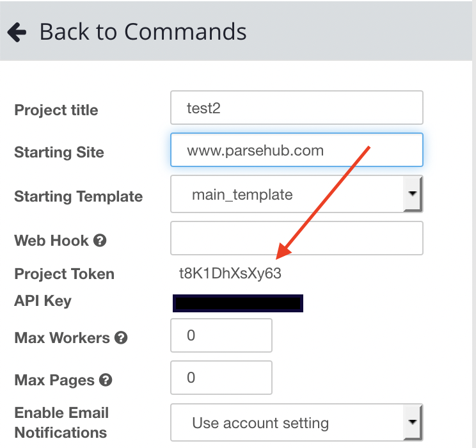Image resolution: width=476 pixels, height=448 pixels.
Task: Select the main_template combo box
Action: click(x=297, y=194)
